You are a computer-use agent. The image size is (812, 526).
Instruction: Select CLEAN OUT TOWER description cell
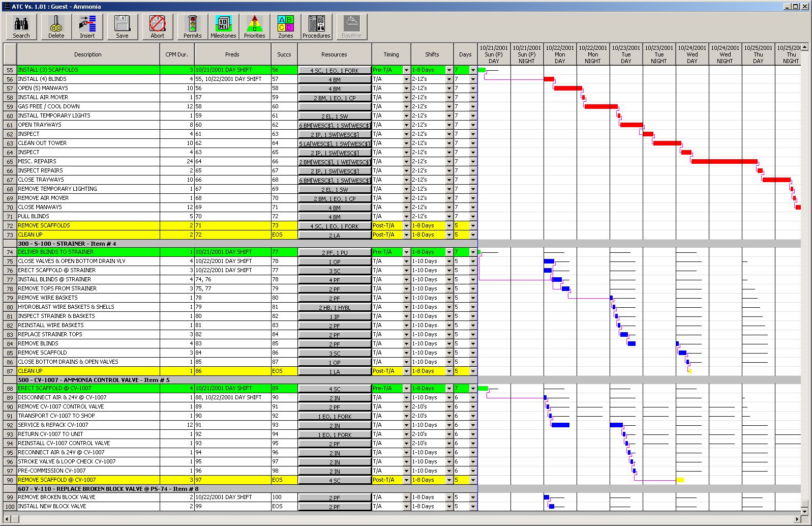pyautogui.click(x=88, y=143)
